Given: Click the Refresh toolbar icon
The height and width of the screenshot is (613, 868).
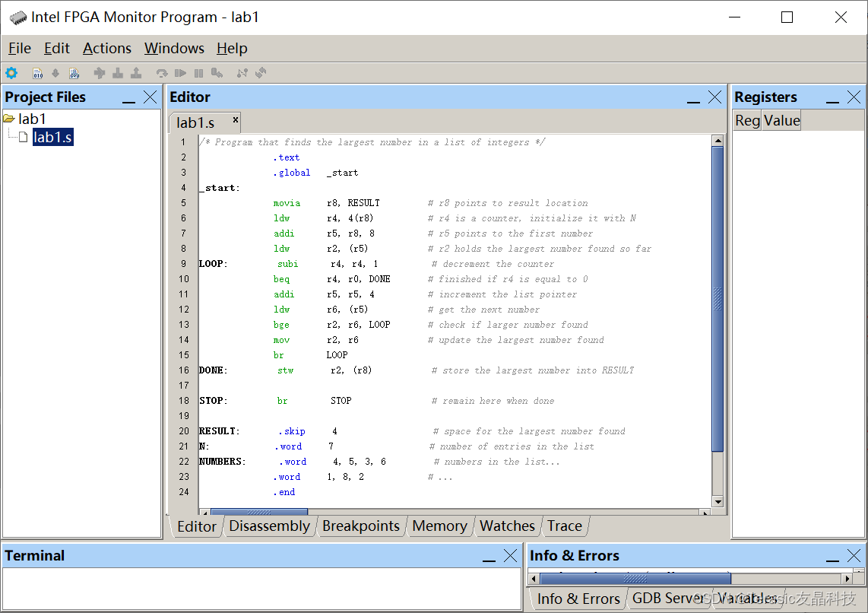Looking at the screenshot, I should coord(261,73).
